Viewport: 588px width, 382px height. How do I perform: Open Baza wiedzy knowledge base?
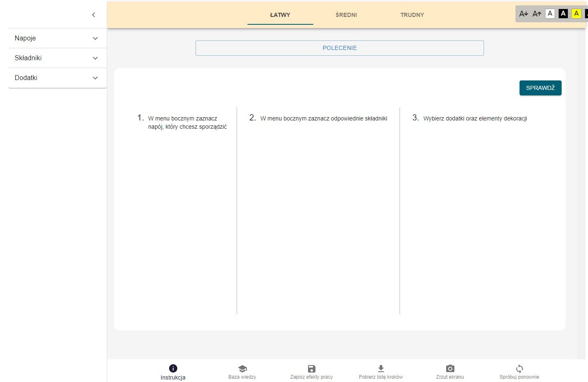[242, 372]
